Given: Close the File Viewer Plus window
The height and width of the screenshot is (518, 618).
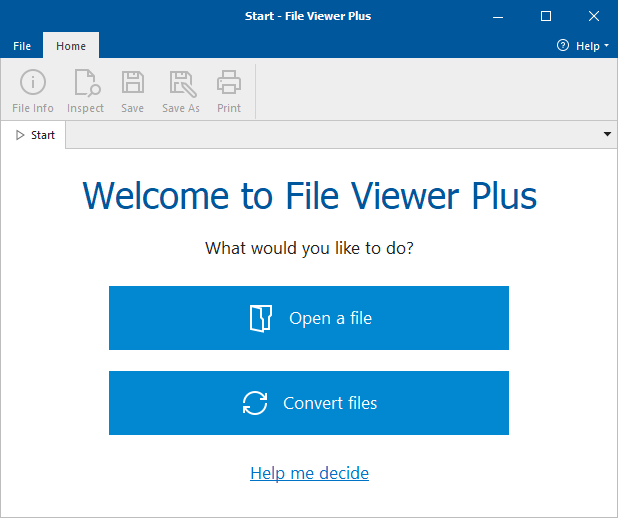Looking at the screenshot, I should coord(594,16).
